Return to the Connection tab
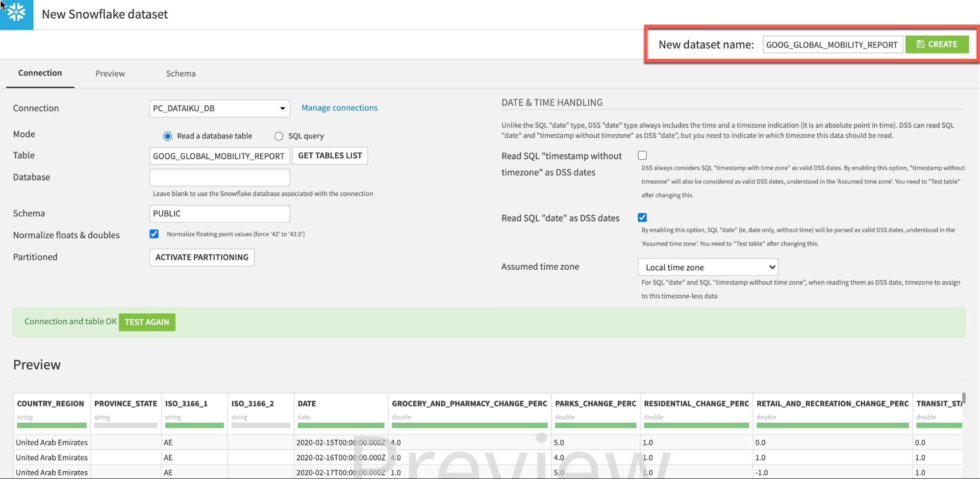980x479 pixels. 40,73
